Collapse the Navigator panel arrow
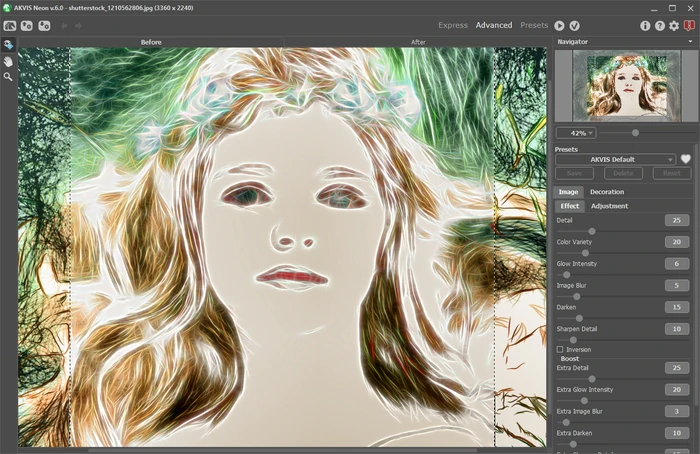 tap(690, 42)
